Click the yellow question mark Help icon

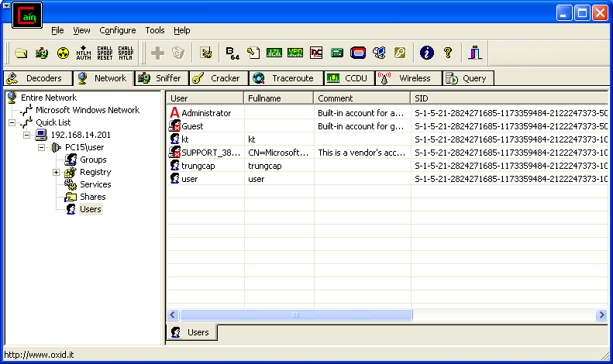448,53
